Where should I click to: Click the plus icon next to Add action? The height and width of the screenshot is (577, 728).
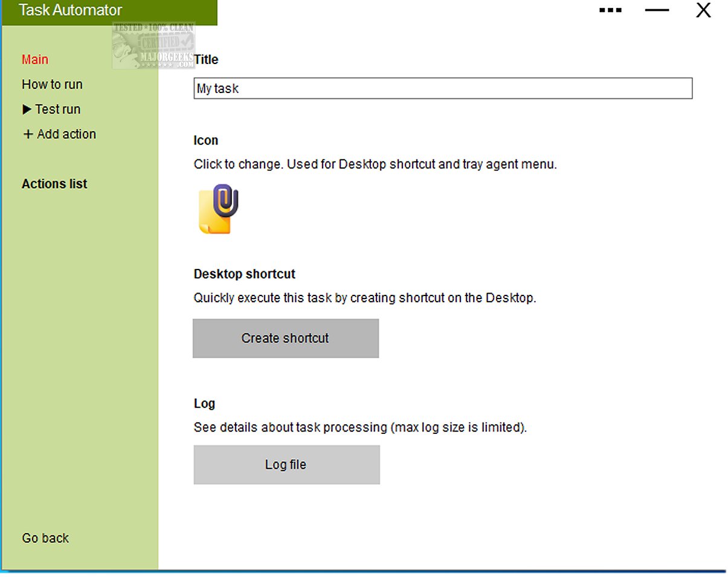[28, 134]
